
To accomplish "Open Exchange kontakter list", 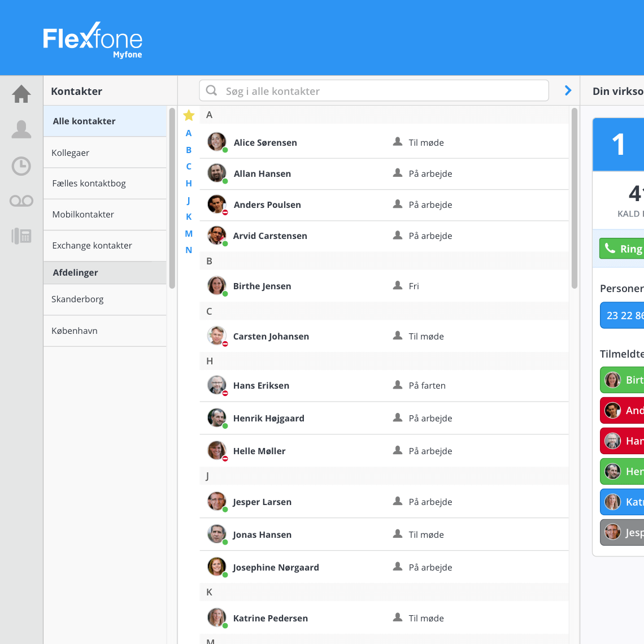I will tap(105, 246).
